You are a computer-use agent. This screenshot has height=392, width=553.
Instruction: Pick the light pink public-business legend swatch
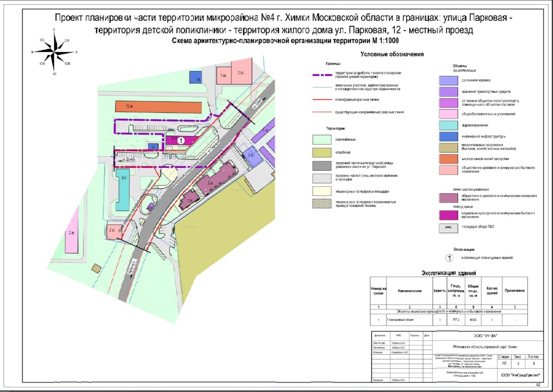tap(449, 170)
